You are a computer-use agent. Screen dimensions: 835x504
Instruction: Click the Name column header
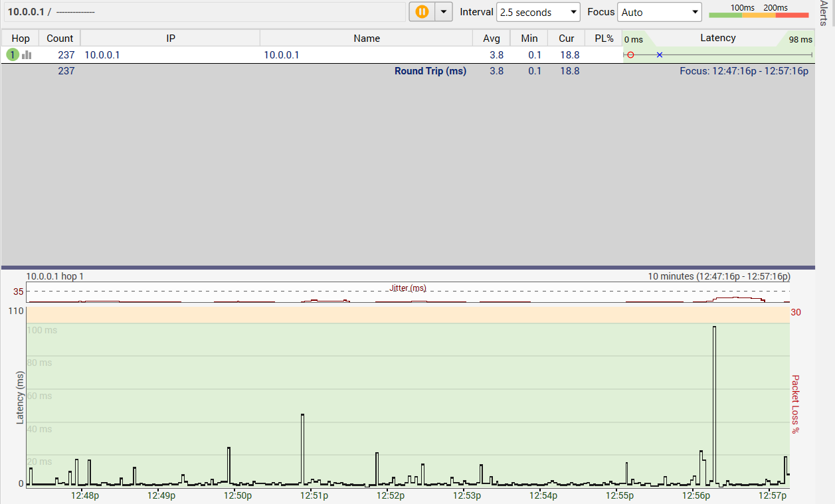[367, 39]
